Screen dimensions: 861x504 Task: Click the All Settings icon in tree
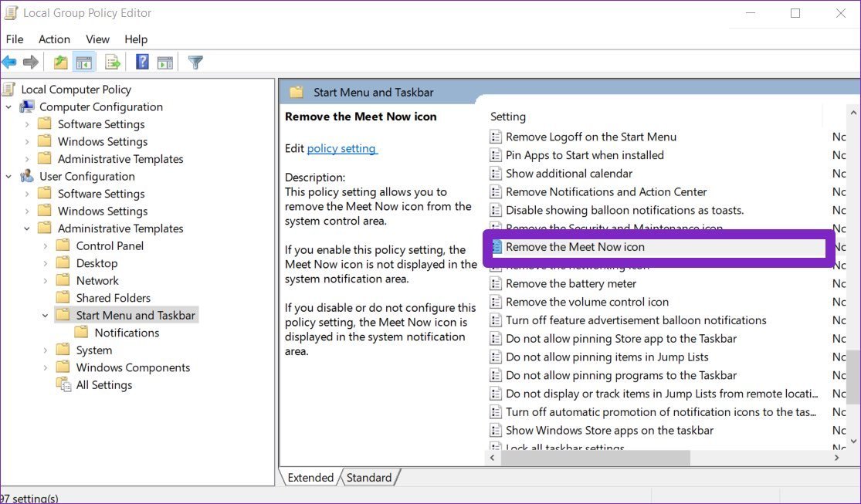pyautogui.click(x=63, y=385)
